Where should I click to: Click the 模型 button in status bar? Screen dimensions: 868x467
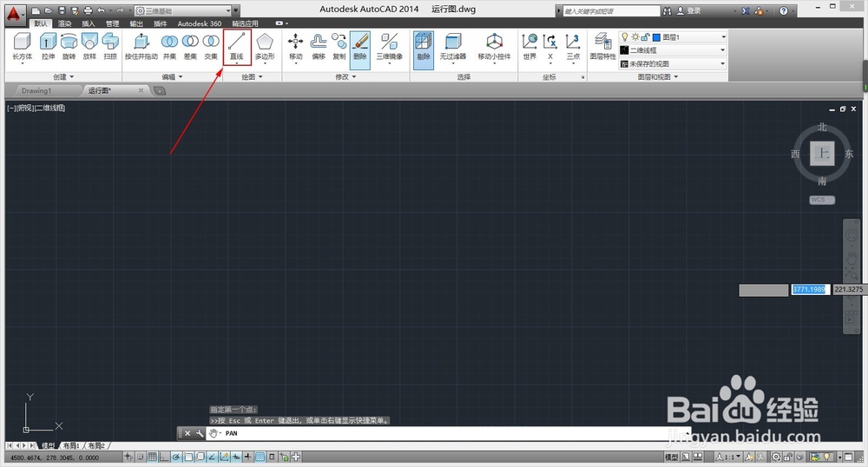coord(671,457)
